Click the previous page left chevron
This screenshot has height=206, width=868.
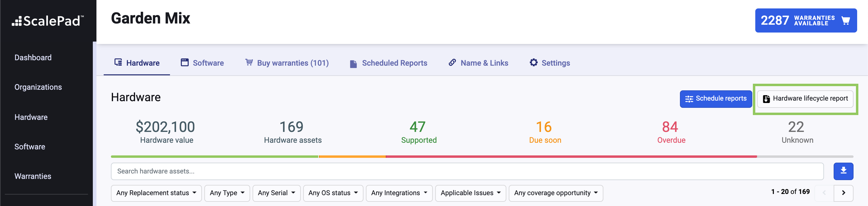824,193
